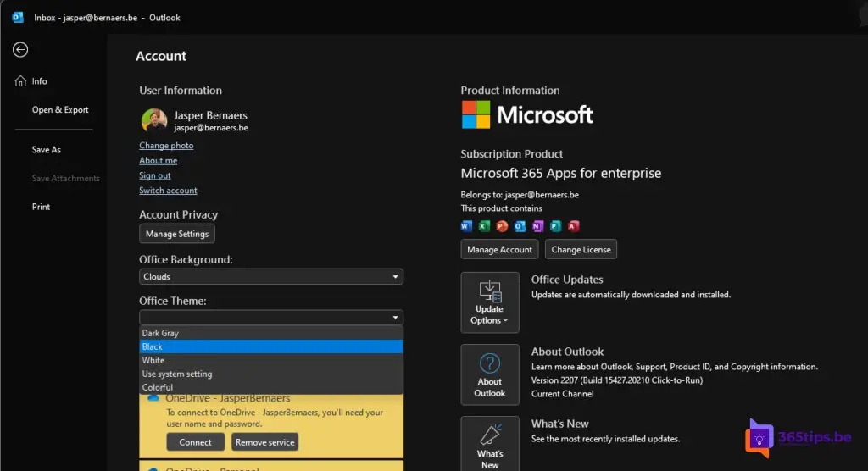Open the About me link
Viewport: 868px width, 471px height.
tap(159, 160)
